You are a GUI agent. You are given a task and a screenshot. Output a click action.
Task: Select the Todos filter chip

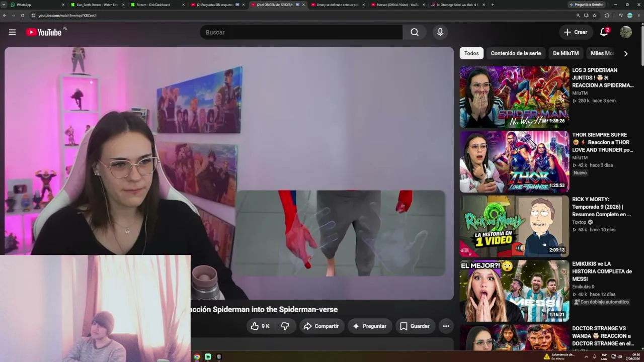[471, 53]
